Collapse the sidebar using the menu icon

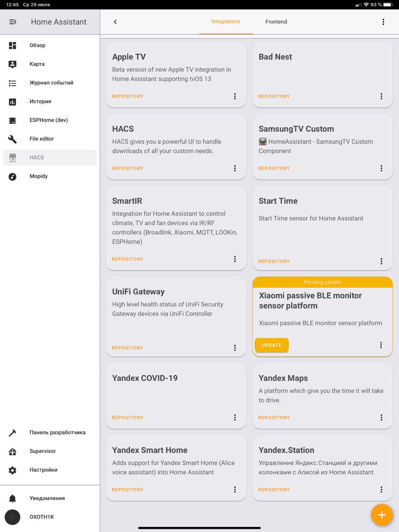click(13, 22)
